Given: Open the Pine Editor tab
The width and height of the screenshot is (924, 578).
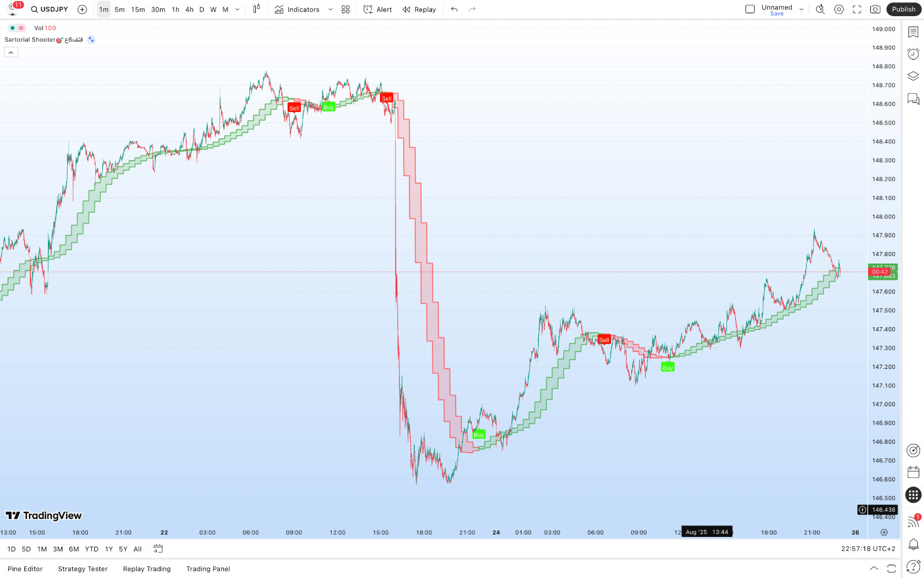Looking at the screenshot, I should [25, 569].
